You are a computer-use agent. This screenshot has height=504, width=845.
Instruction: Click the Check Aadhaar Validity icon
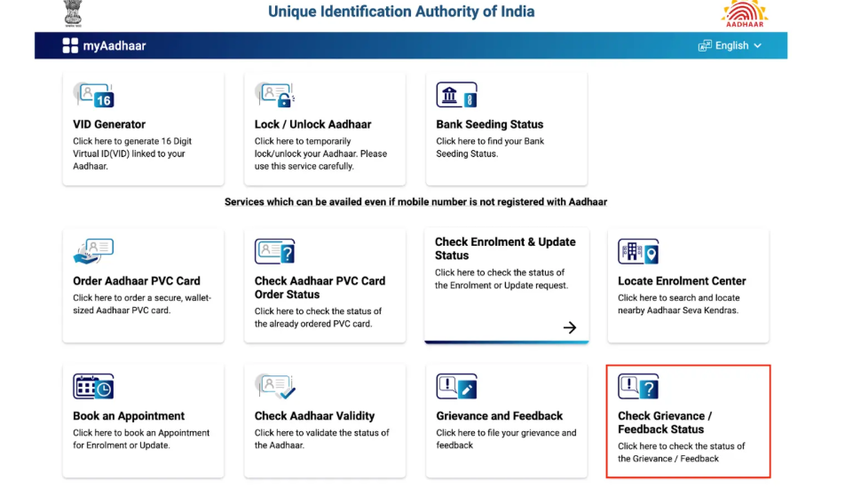(x=274, y=387)
